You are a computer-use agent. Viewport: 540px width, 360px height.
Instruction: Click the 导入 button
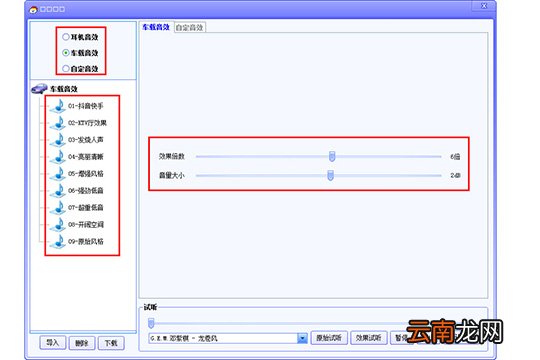point(52,343)
